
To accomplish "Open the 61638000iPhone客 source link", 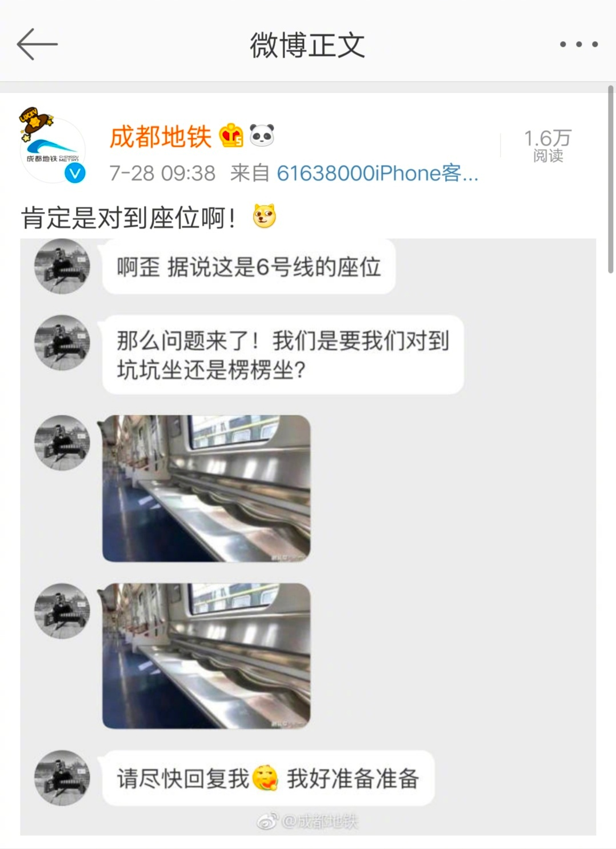I will tap(377, 173).
